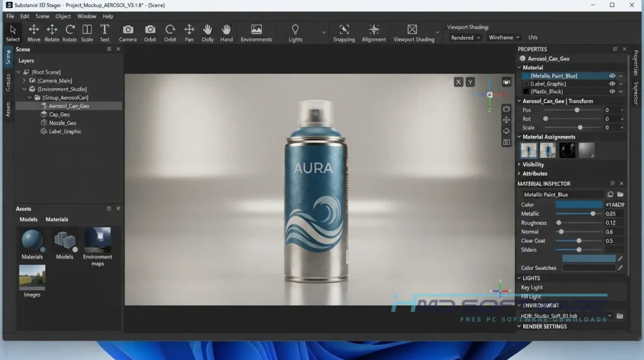The image size is (644, 360).
Task: Click the Viewport Shading icon
Action: 412,29
